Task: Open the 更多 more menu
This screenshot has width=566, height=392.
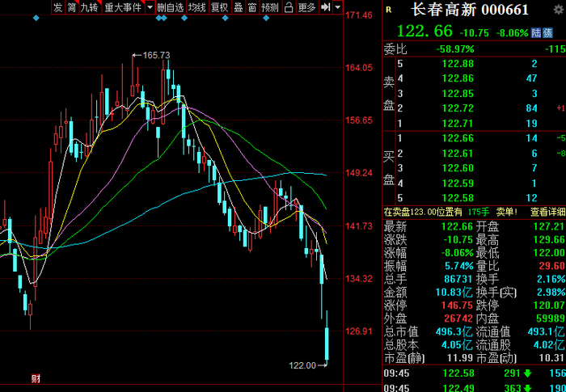Action: coord(307,7)
